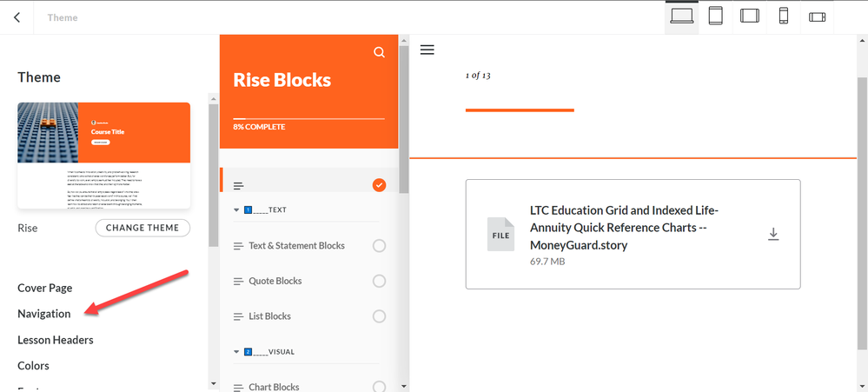The height and width of the screenshot is (392, 868).
Task: Toggle the hamburger menu above lesson content
Action: (x=427, y=50)
